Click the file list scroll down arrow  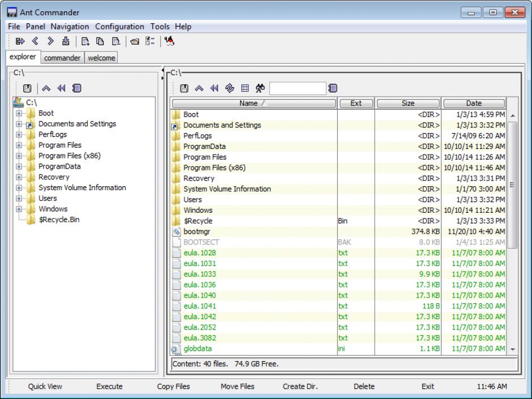point(513,349)
